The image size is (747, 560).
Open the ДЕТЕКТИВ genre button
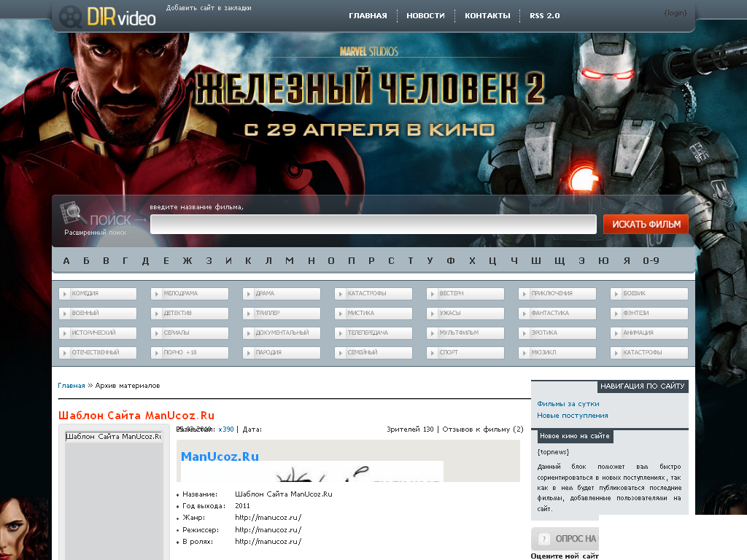click(190, 314)
